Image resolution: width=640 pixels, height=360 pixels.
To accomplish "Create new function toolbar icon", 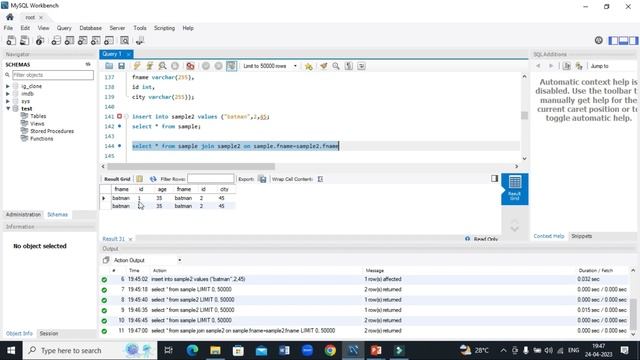I will click(x=109, y=40).
